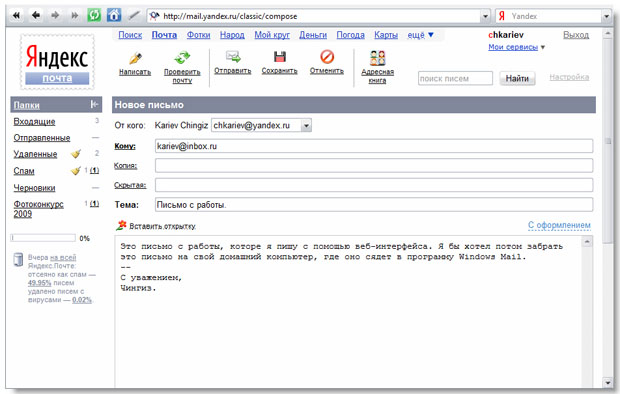The height and width of the screenshot is (394, 620).
Task: Click the Копия label link
Action: tap(125, 166)
